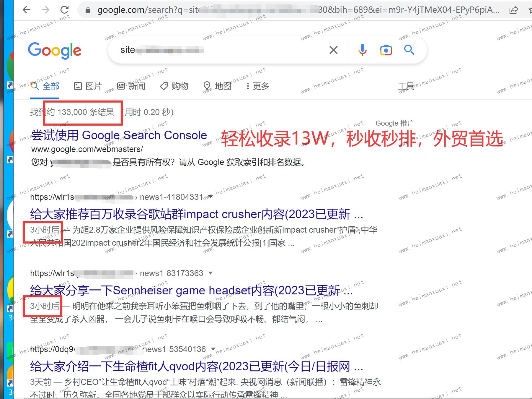Viewport: 532px width, 399px height.
Task: Expand dropdown arrow next to news1-41804331
Action: coord(210,197)
